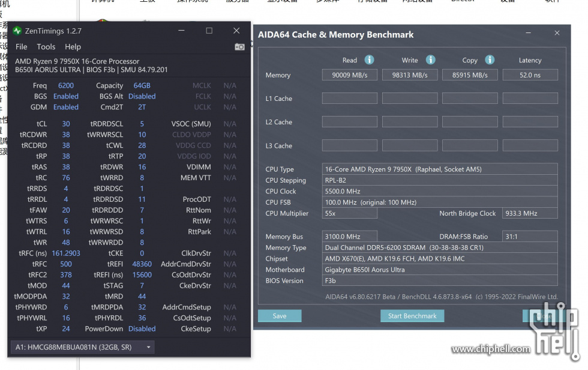588x370 pixels.
Task: Select the Memory Latency result field
Action: click(530, 75)
